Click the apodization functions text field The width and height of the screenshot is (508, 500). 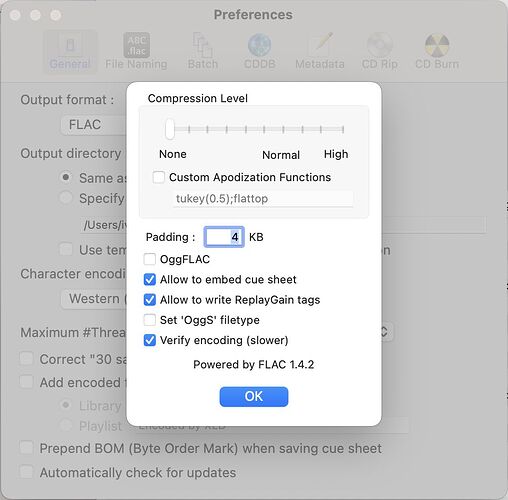[263, 199]
